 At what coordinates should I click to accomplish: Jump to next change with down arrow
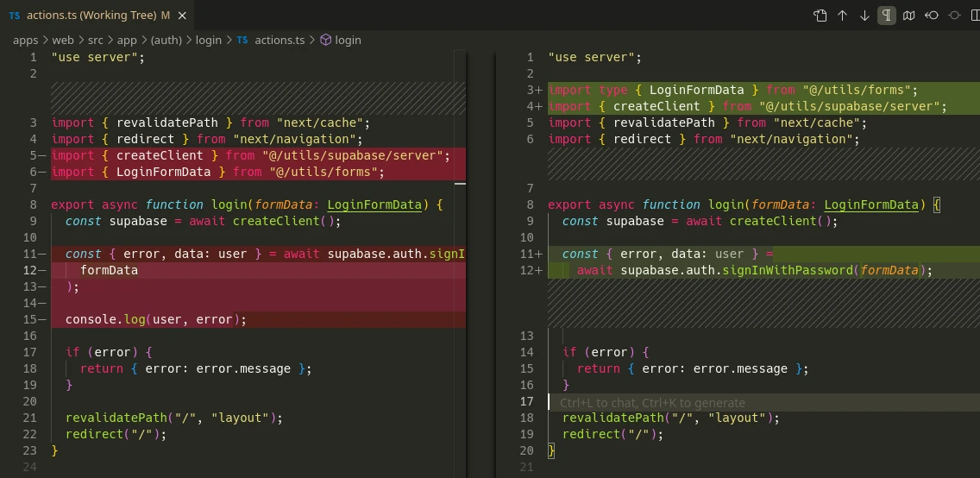pos(864,16)
